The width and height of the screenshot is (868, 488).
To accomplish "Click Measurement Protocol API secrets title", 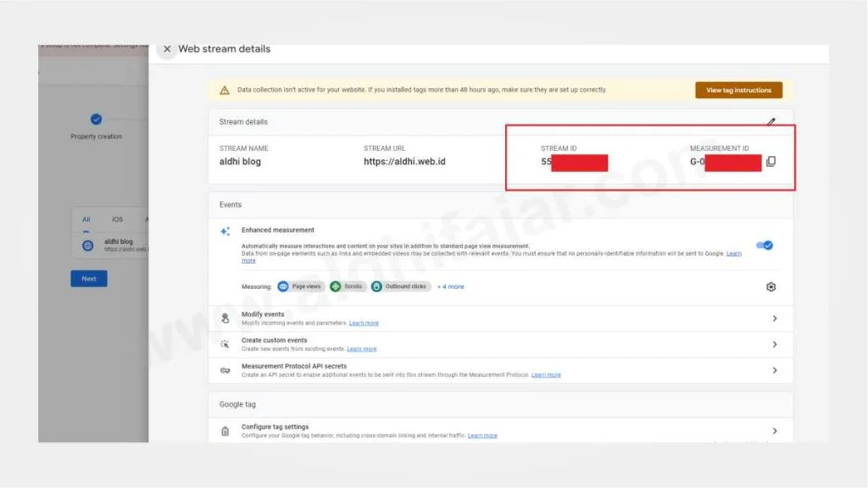I will 294,366.
